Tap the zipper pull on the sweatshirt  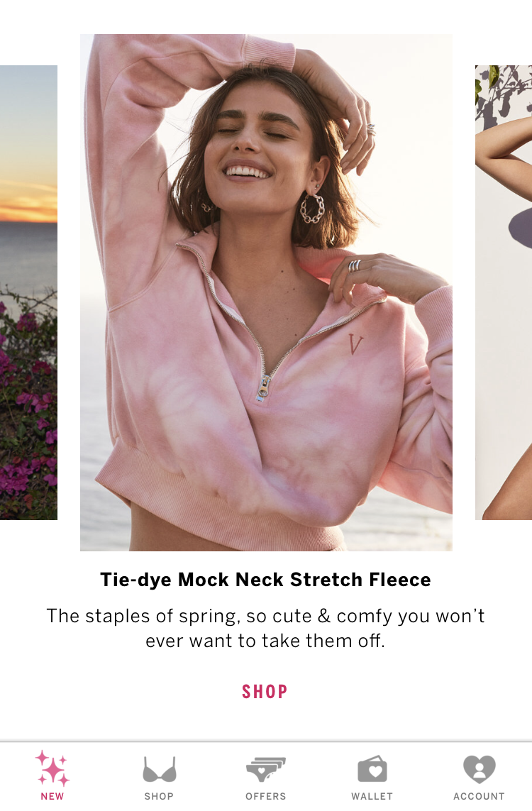(264, 388)
